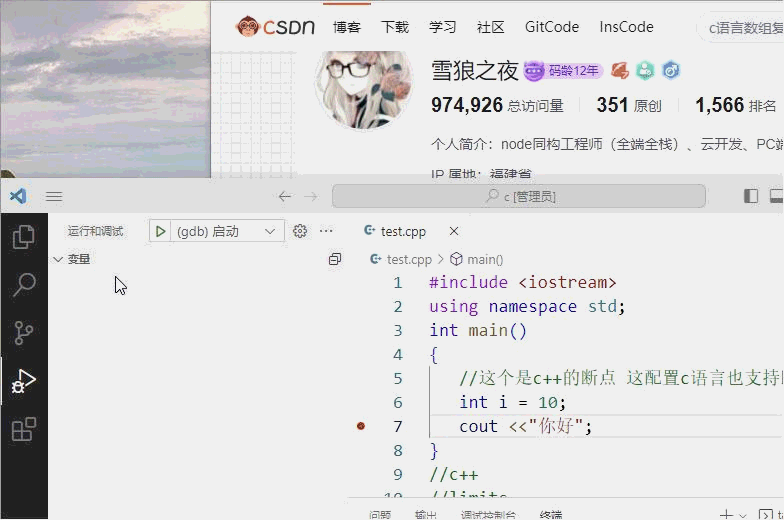Click the 运行和调试 panel title

[x=96, y=231]
